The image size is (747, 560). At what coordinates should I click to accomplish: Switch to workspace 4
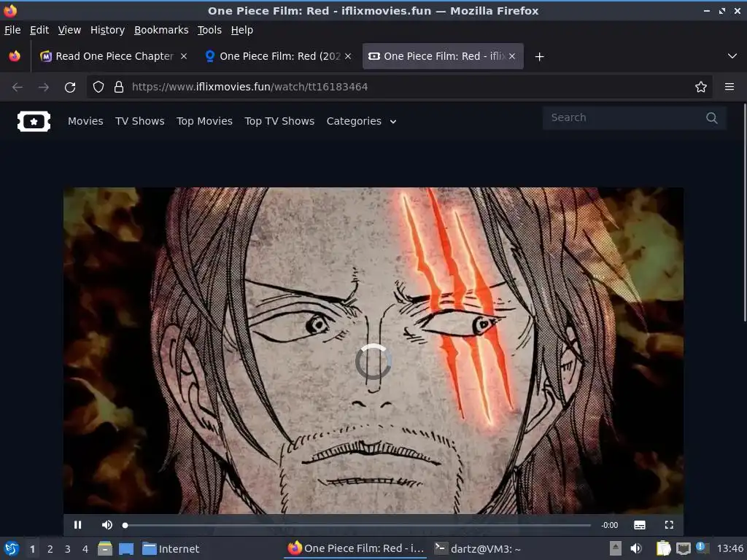point(85,549)
